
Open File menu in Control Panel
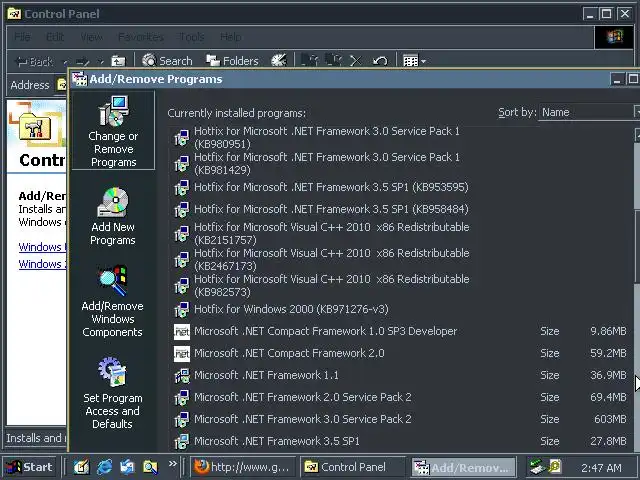tap(22, 37)
